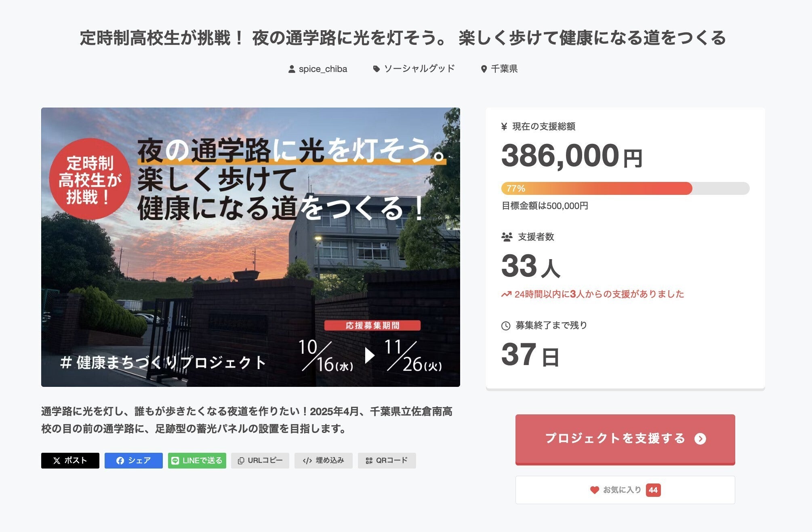The image size is (812, 532).
Task: Show the QR code
Action: [x=387, y=460]
